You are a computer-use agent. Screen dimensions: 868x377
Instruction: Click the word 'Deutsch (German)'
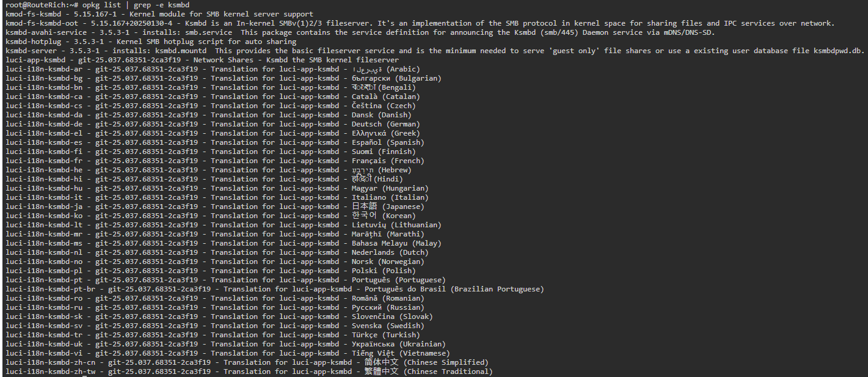pyautogui.click(x=385, y=124)
